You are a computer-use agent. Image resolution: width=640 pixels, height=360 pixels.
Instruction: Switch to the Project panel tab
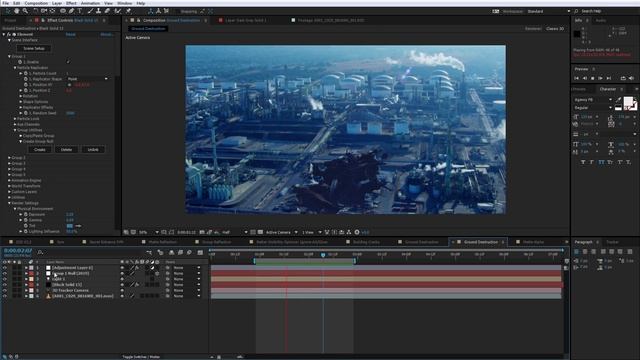point(11,20)
